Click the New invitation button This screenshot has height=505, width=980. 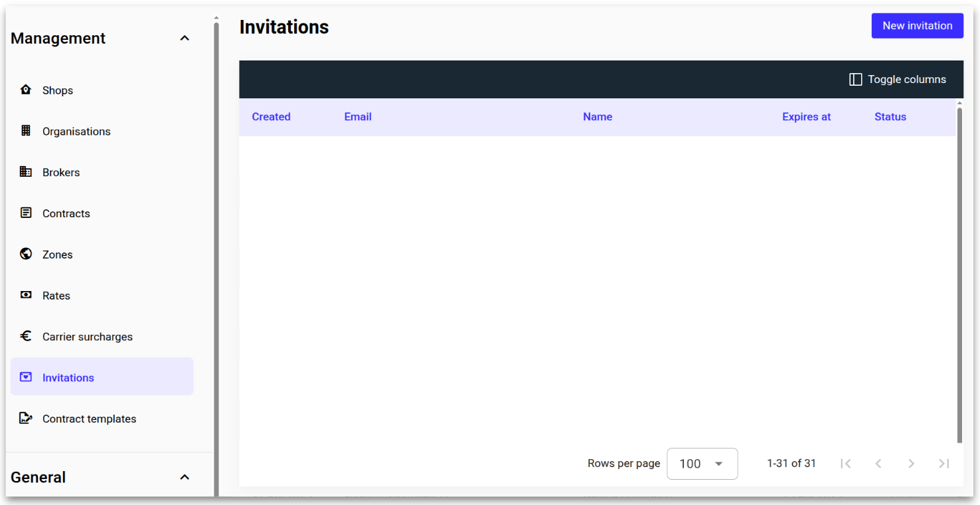(x=917, y=25)
